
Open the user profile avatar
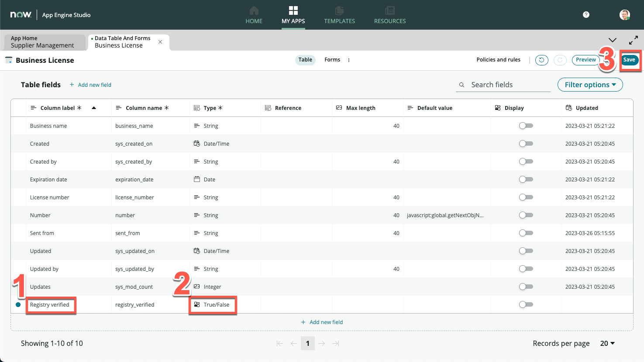pos(624,15)
